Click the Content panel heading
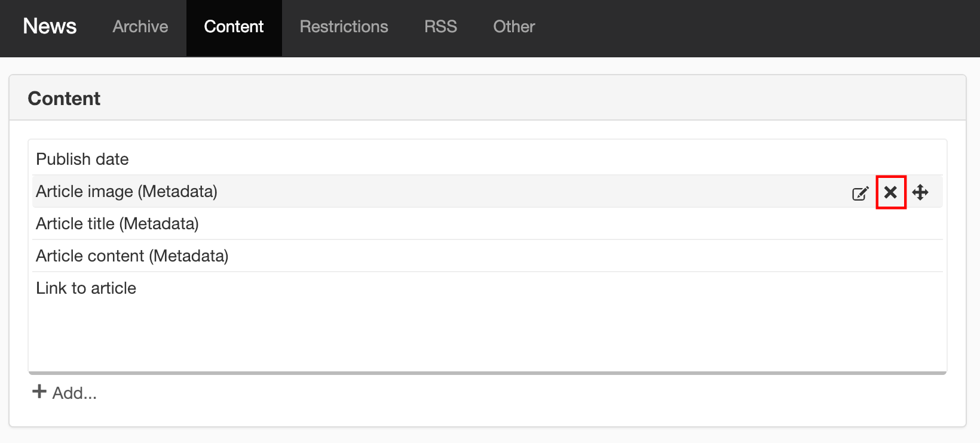This screenshot has width=980, height=443. pyautogui.click(x=64, y=99)
